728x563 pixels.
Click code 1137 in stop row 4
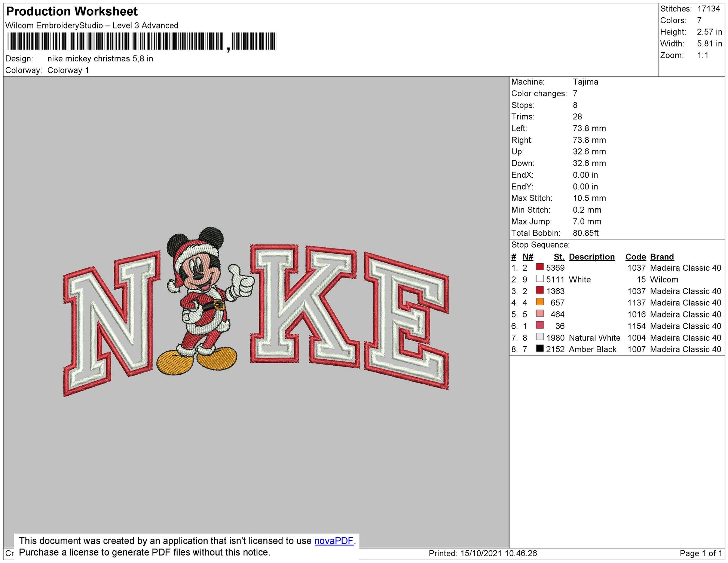pos(636,302)
